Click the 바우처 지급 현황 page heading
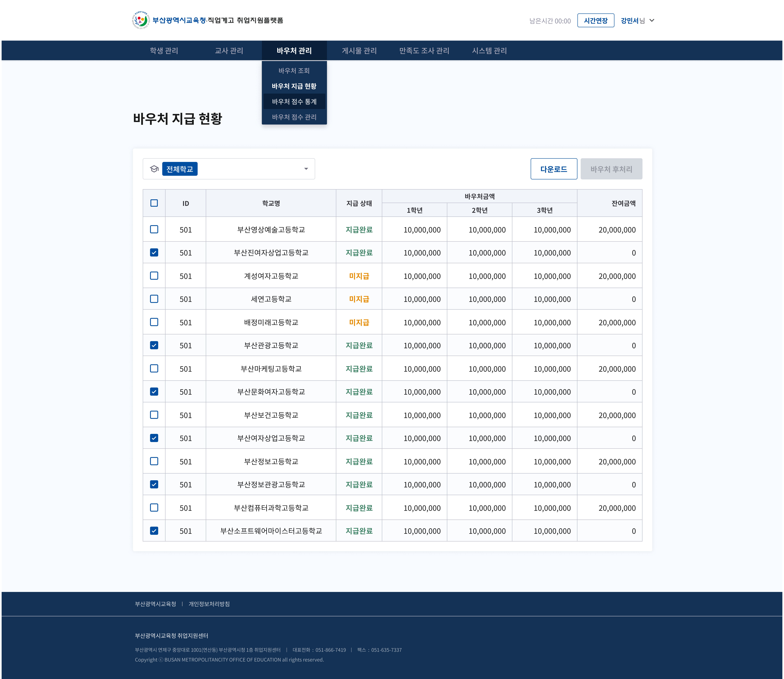Screen dimensions: 784x679 coord(178,119)
